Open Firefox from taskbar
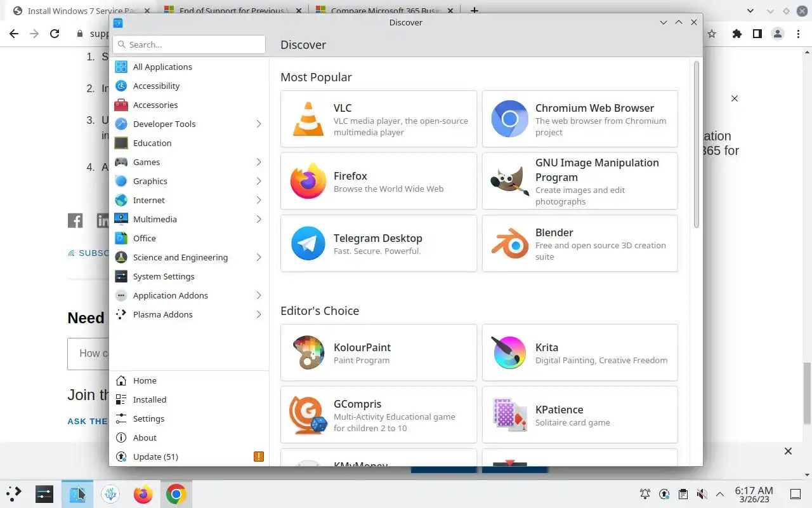This screenshot has height=508, width=812. click(143, 493)
